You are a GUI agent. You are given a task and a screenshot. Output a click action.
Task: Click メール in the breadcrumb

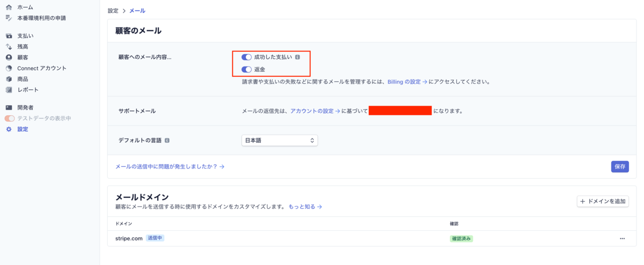[x=137, y=11]
